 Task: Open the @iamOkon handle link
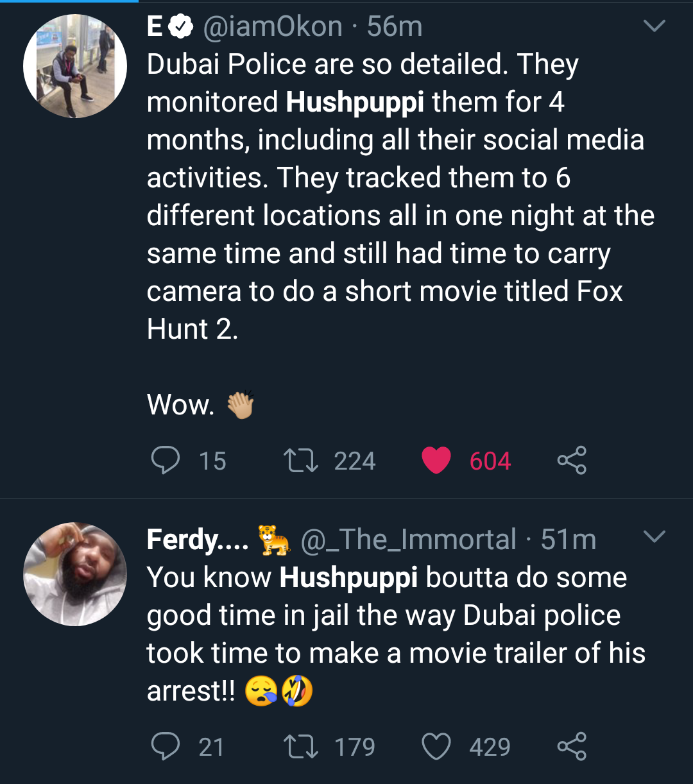[x=273, y=27]
